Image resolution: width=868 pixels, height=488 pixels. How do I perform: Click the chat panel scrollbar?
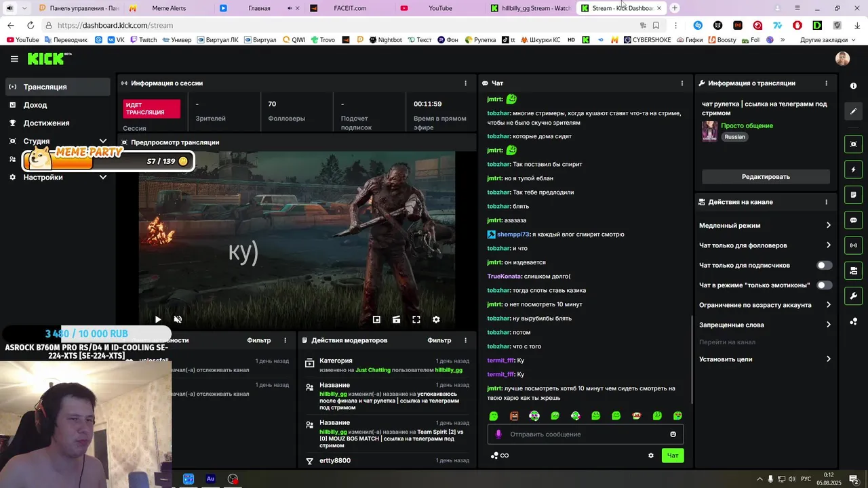691,359
